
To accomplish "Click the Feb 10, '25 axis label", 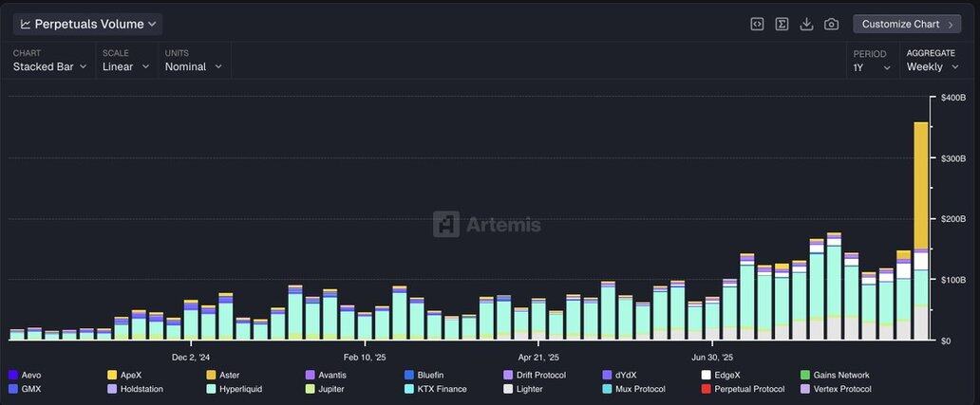I will coord(365,358).
